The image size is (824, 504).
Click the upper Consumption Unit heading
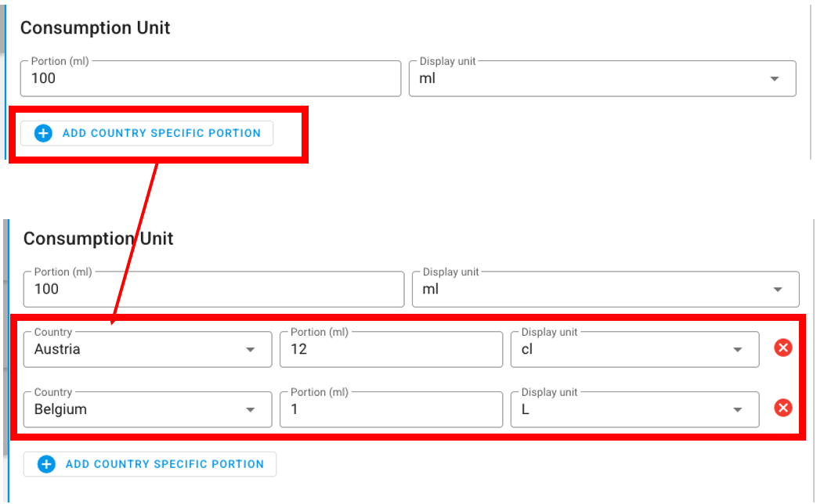(x=95, y=28)
